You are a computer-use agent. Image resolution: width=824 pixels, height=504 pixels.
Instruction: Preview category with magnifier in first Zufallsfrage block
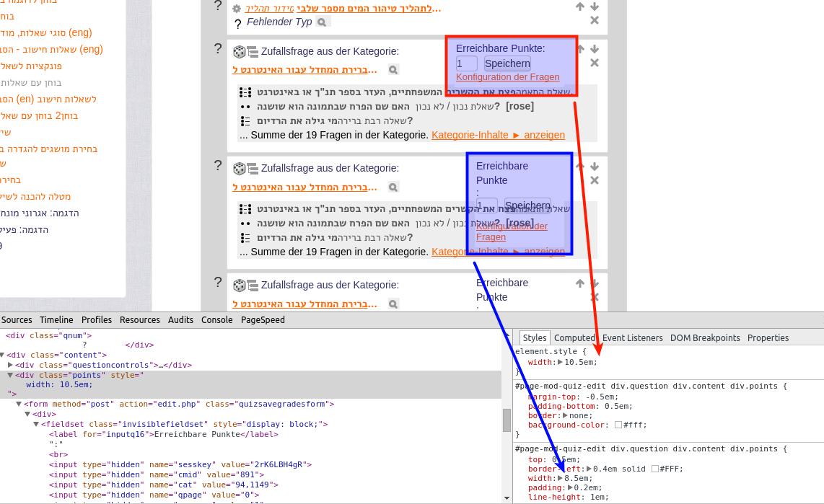393,69
